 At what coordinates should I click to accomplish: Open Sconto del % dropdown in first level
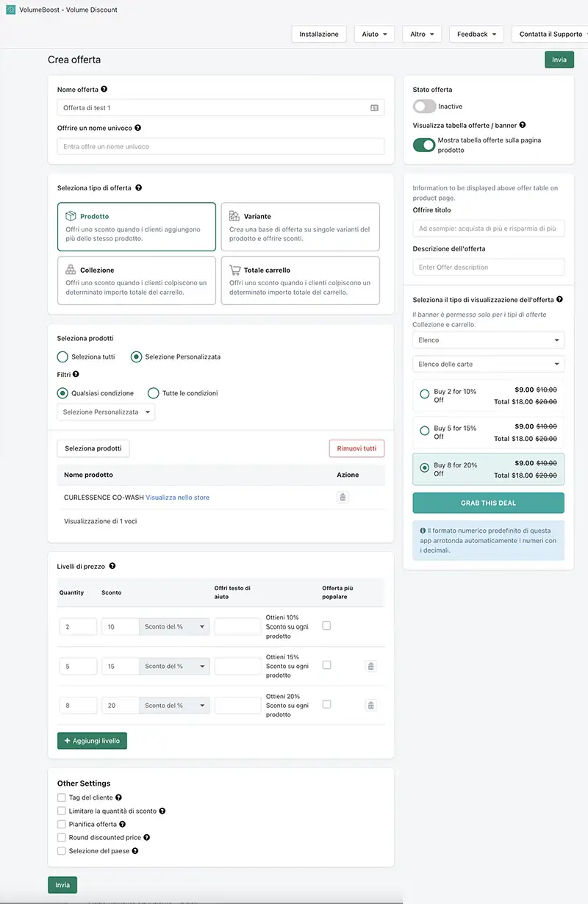174,627
